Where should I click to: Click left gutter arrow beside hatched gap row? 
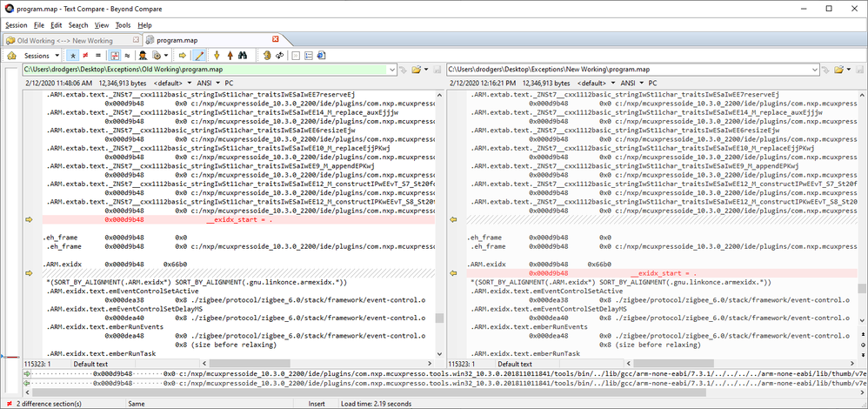tap(30, 273)
